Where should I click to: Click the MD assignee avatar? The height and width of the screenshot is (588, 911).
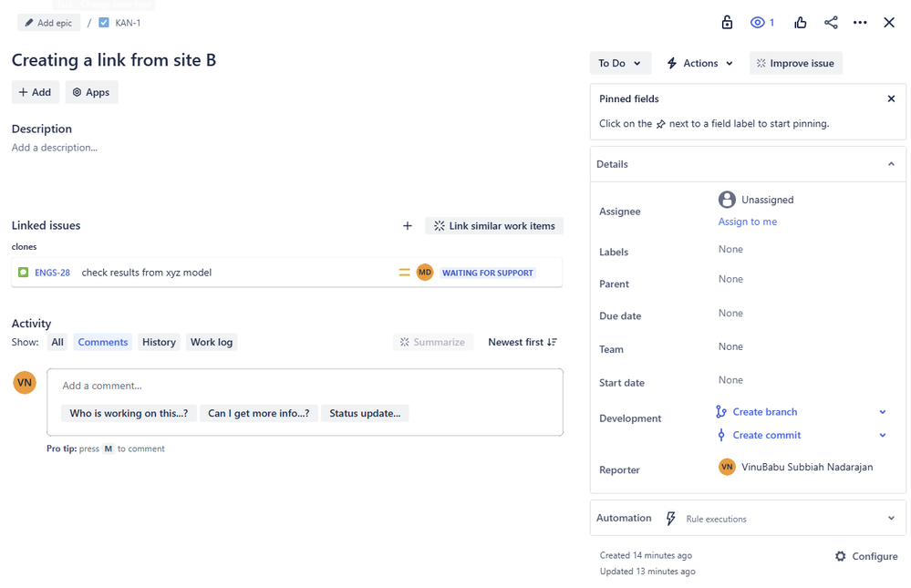(x=425, y=272)
